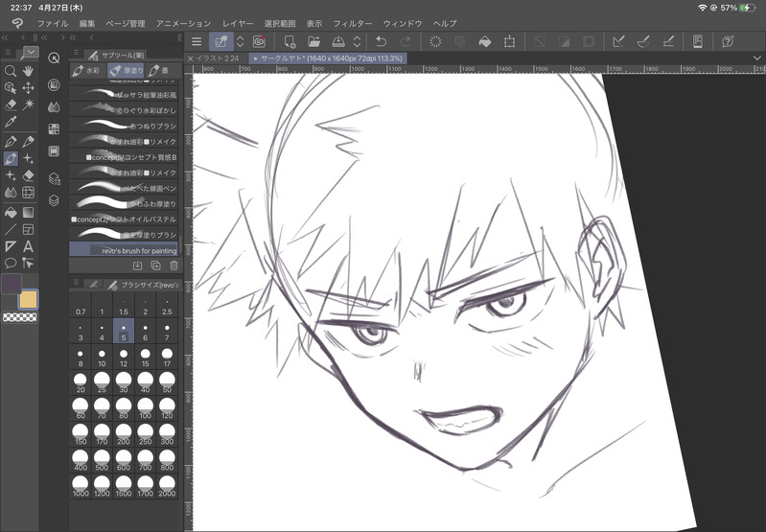
Task: Open ウィンドウ menu
Action: [x=403, y=23]
